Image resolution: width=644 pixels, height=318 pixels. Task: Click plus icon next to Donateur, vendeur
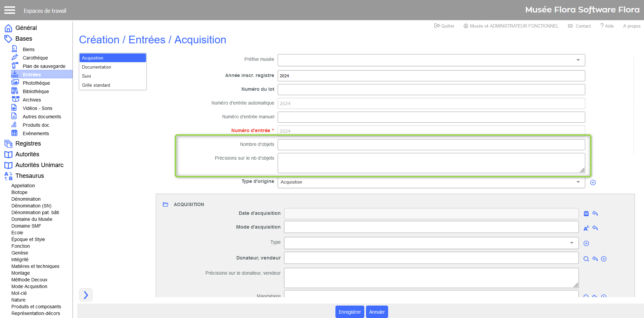click(x=604, y=259)
